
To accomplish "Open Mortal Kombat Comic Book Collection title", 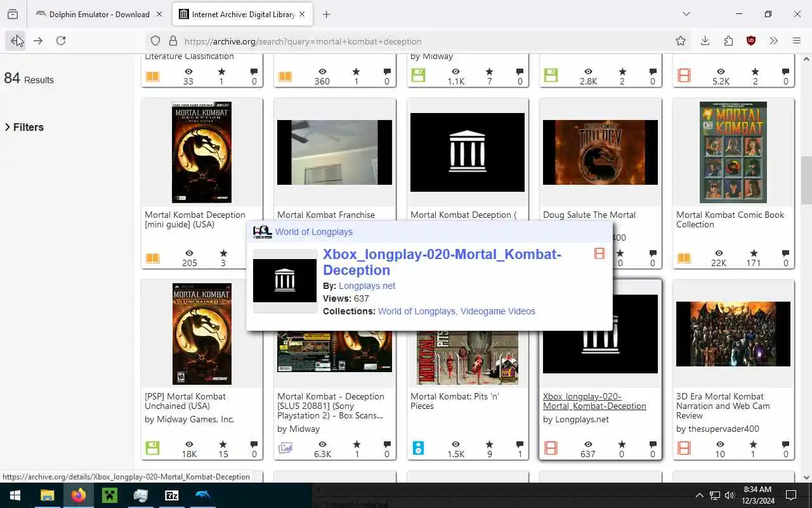I will (x=730, y=220).
